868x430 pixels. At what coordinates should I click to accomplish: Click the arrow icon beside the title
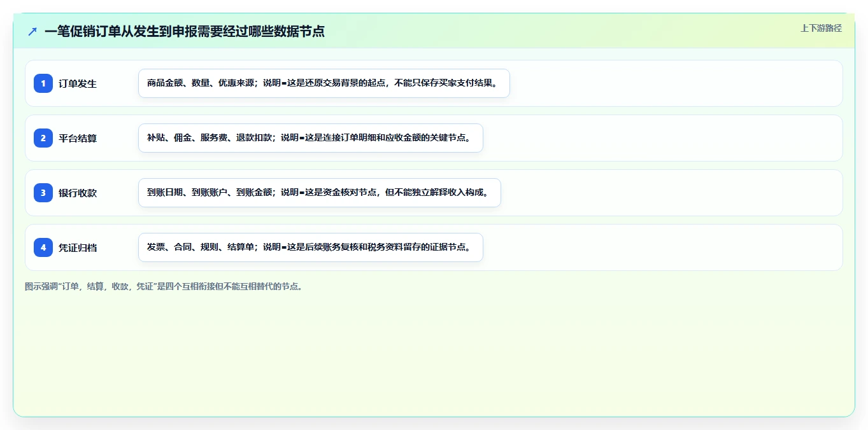click(32, 31)
